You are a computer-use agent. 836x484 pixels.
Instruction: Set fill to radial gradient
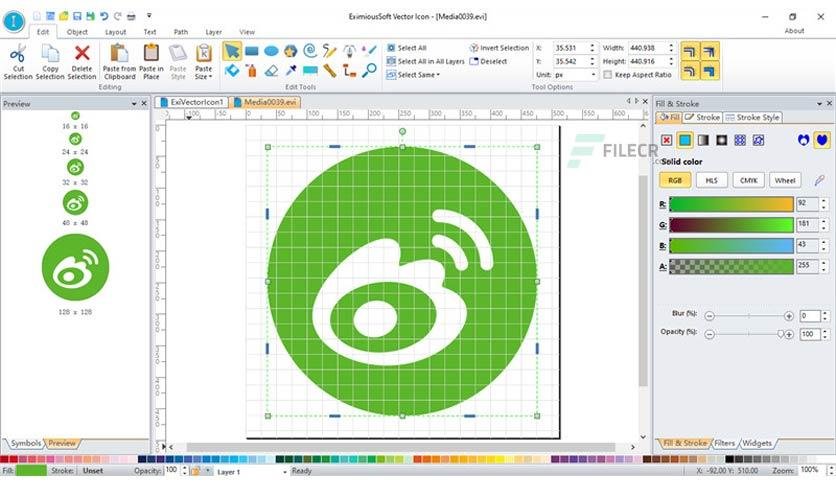point(721,140)
